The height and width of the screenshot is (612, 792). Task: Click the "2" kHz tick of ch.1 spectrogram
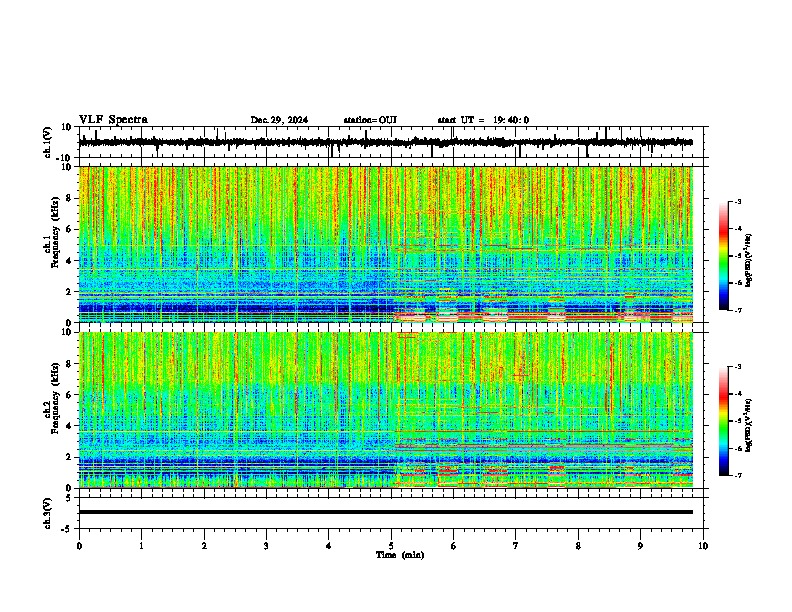(69, 292)
